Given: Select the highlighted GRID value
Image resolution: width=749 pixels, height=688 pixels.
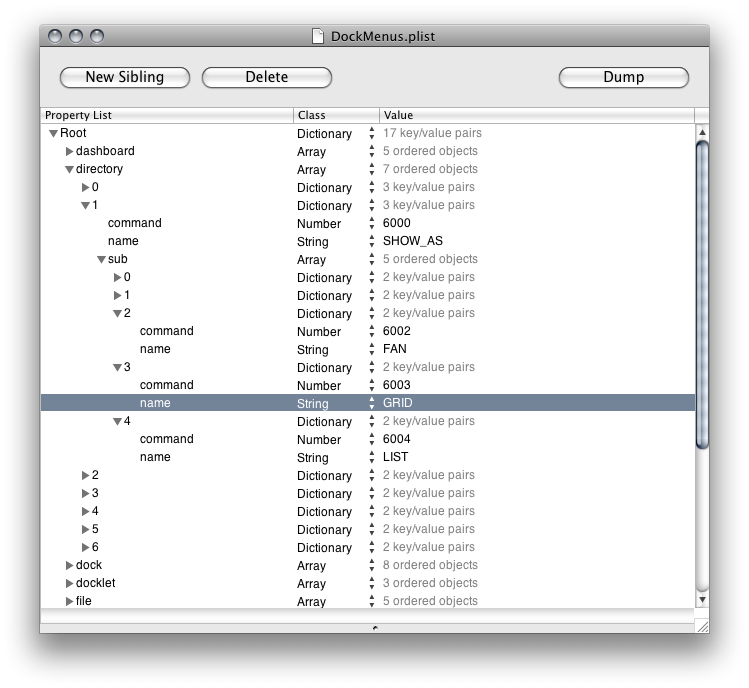Looking at the screenshot, I should 397,403.
